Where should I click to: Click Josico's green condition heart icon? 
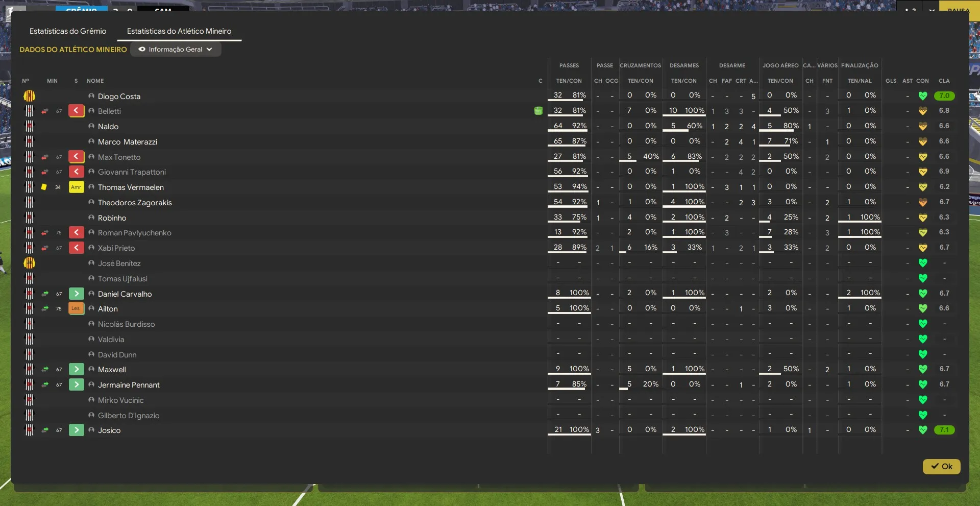click(x=922, y=430)
